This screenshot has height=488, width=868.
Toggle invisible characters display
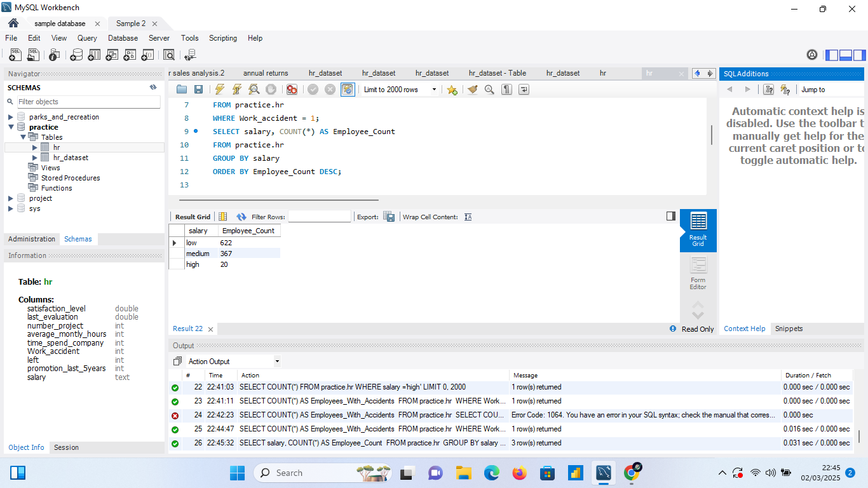(x=506, y=90)
